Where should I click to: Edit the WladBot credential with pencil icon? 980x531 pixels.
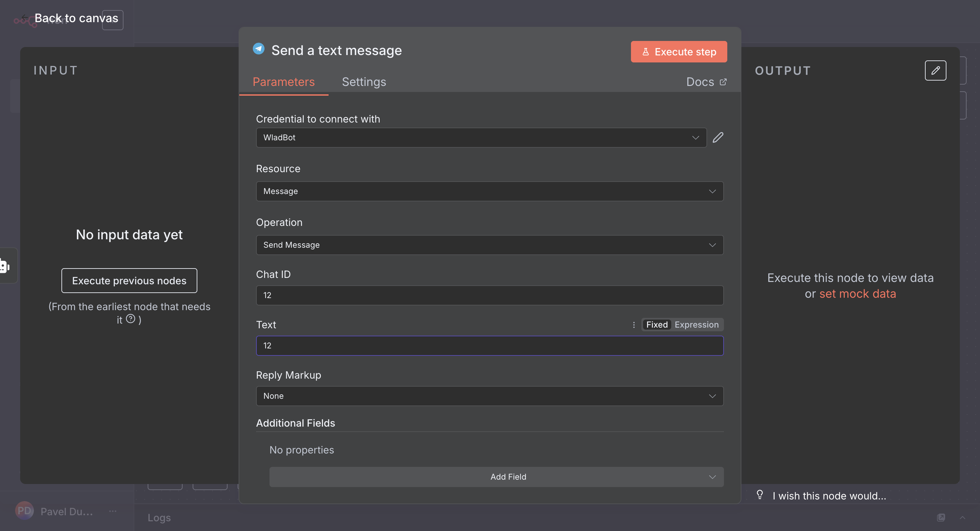coord(718,137)
